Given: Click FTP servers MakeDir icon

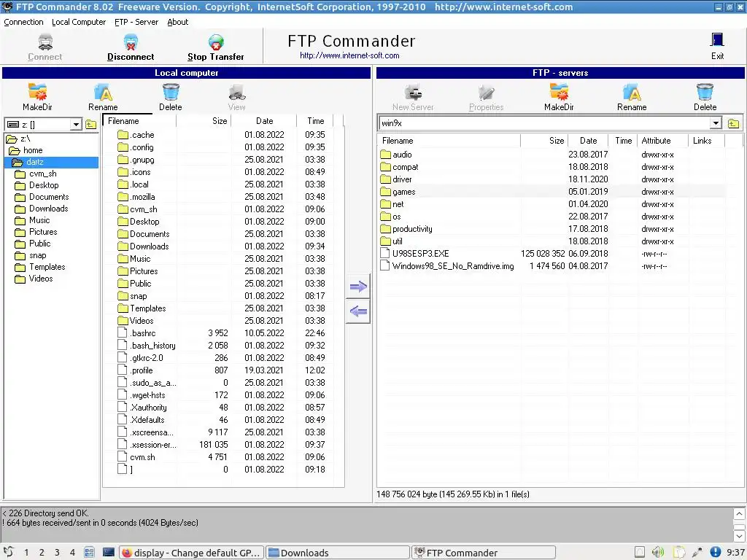Looking at the screenshot, I should click(559, 92).
